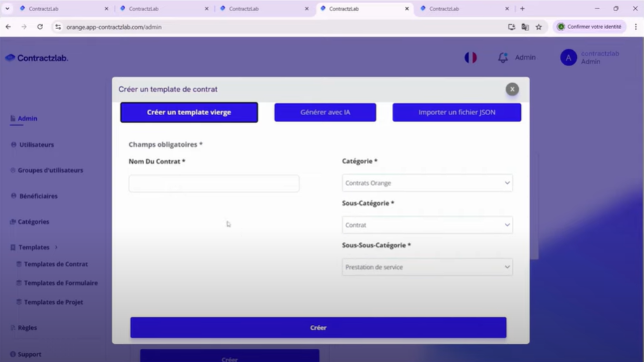
Task: Switch to 'Générer avec IA' option
Action: [325, 112]
